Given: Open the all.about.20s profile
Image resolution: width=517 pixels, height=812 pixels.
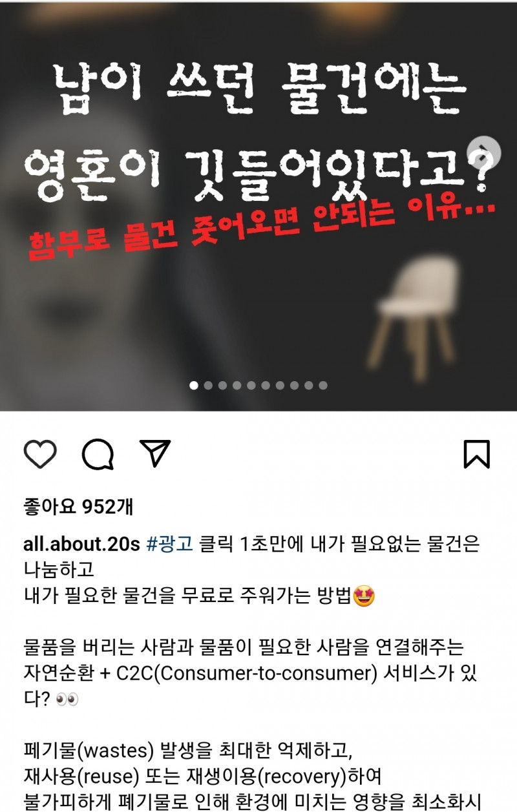Looking at the screenshot, I should tap(81, 544).
